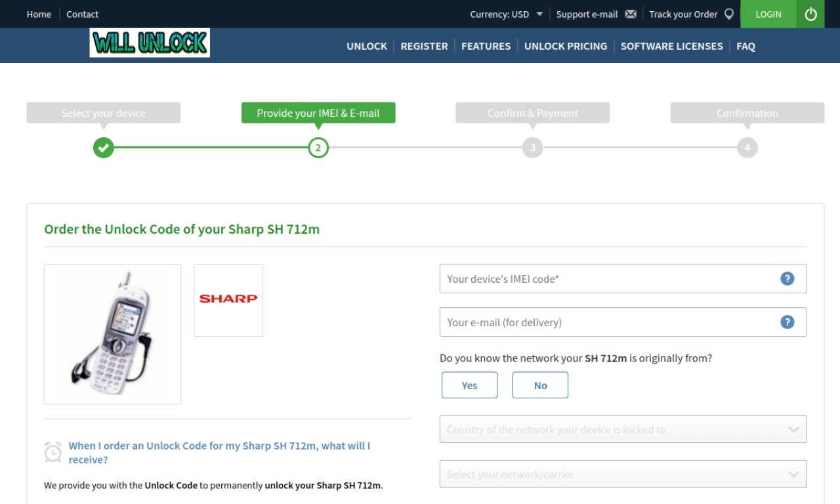Click the help icon in the IMEI code field
Screen dimensions: 840x504
click(787, 279)
